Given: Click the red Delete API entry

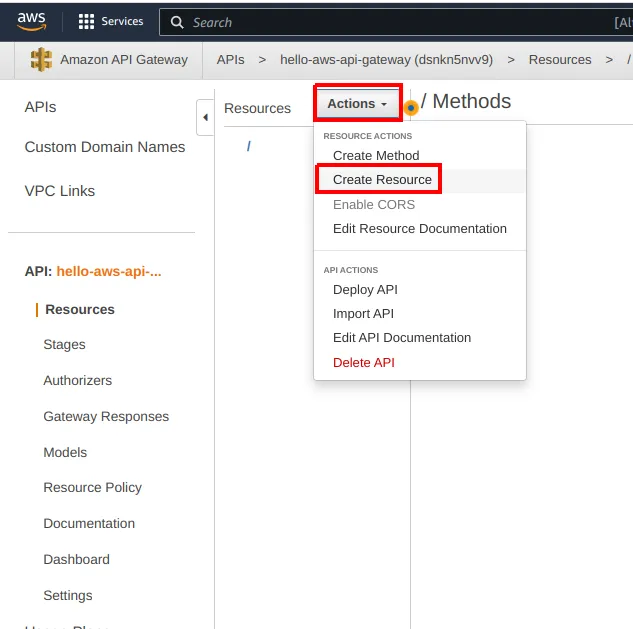Looking at the screenshot, I should coord(364,363).
